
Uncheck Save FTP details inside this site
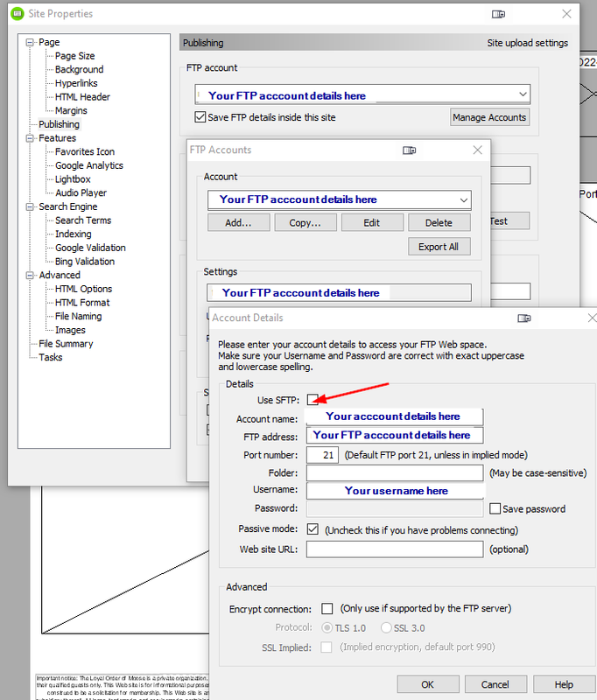(200, 117)
